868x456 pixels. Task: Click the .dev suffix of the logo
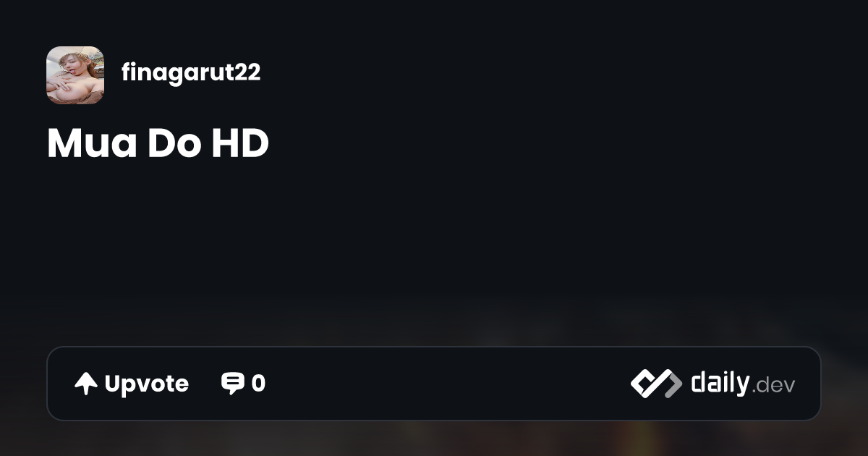click(x=773, y=386)
